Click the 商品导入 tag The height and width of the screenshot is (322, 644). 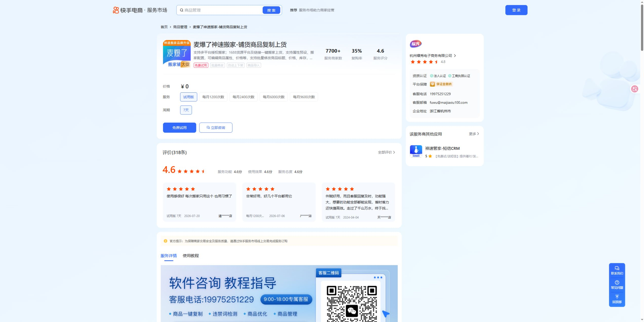point(254,65)
